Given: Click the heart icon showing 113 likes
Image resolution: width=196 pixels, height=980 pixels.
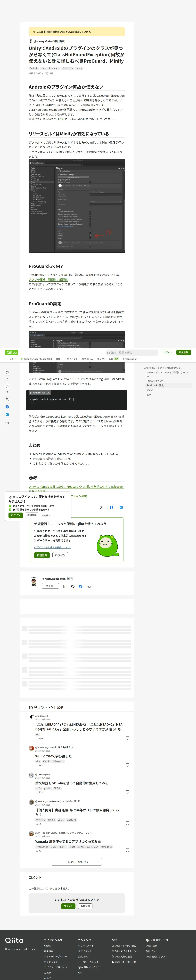Looking at the screenshot, I should pos(37,793).
